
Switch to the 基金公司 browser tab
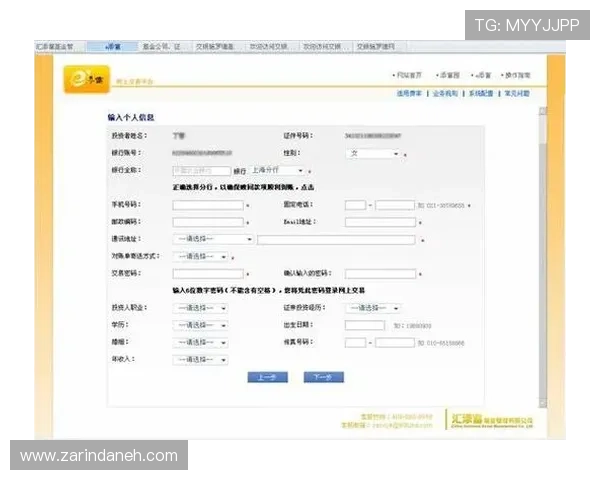[164, 47]
